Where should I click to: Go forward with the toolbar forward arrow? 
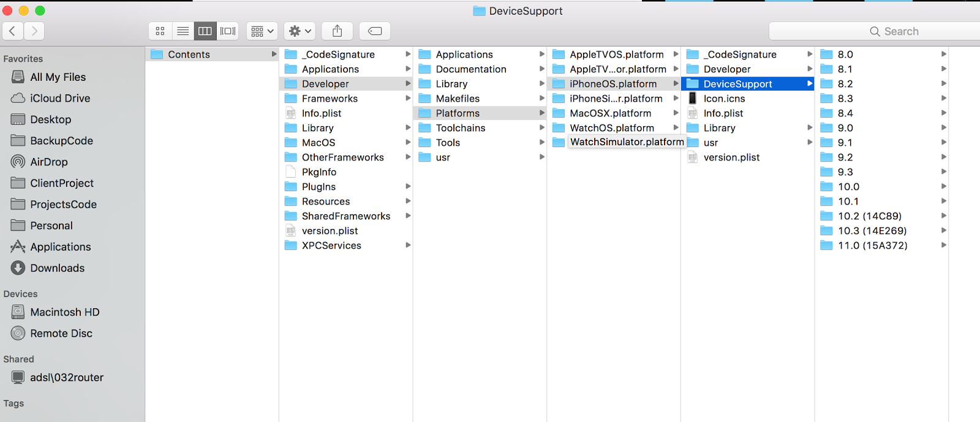(x=34, y=31)
